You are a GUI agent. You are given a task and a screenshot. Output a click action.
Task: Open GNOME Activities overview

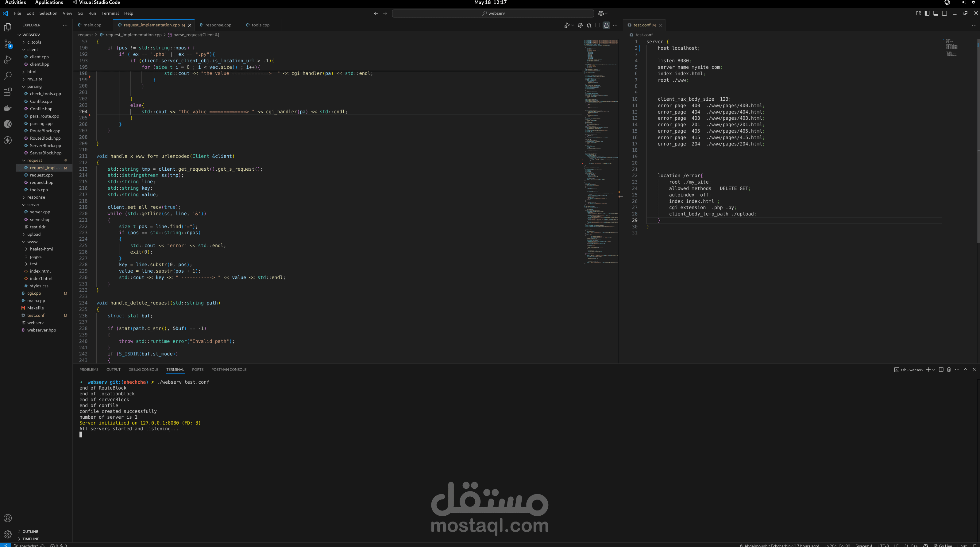(x=15, y=3)
